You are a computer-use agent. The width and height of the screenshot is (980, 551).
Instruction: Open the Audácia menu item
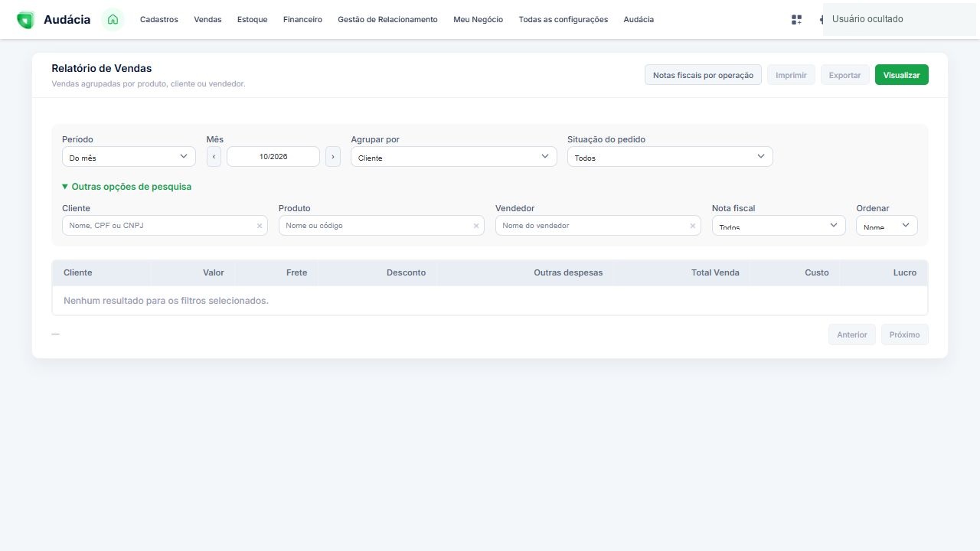(639, 20)
